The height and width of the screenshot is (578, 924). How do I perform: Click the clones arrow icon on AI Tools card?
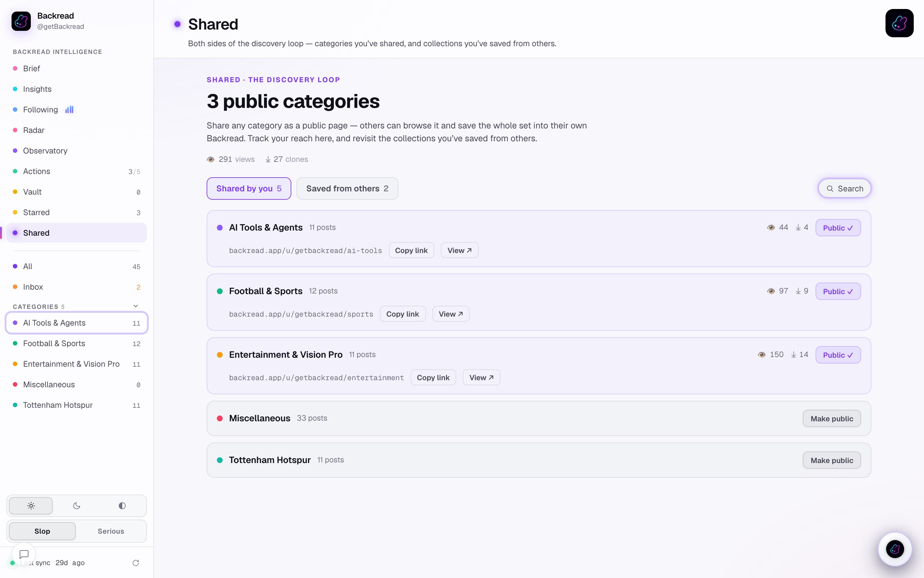point(798,227)
